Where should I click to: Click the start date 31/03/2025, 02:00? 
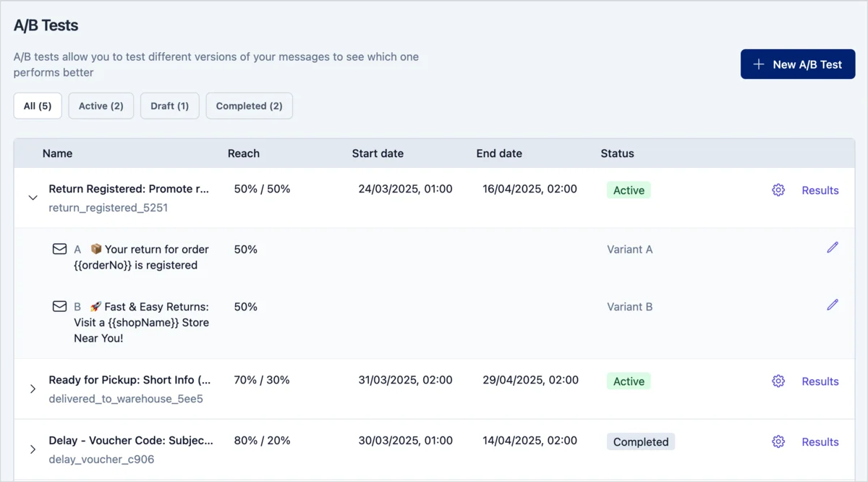[x=405, y=380]
